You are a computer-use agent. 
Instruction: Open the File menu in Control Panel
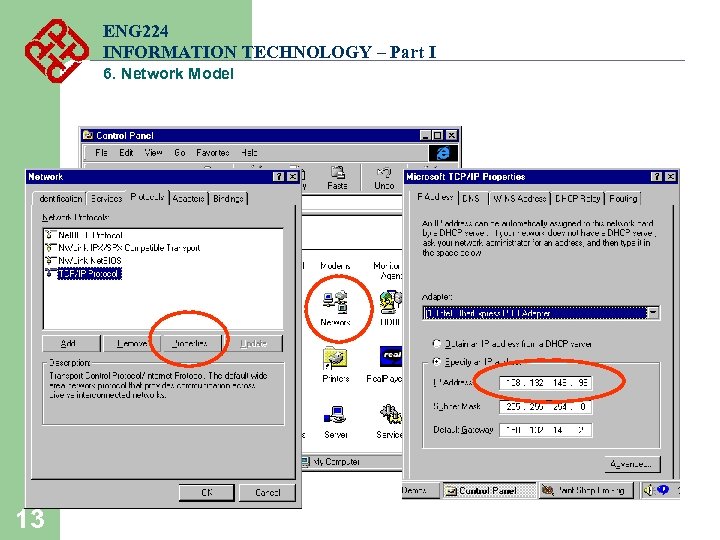(x=101, y=152)
